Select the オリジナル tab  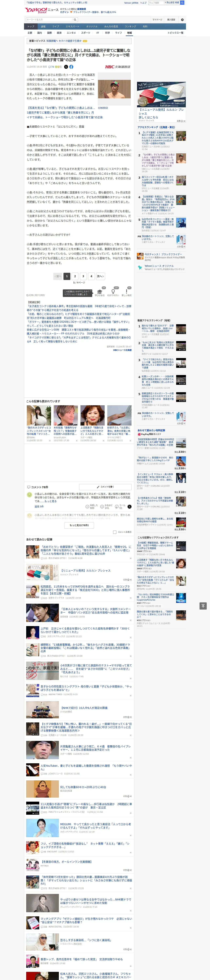[x=92, y=27]
